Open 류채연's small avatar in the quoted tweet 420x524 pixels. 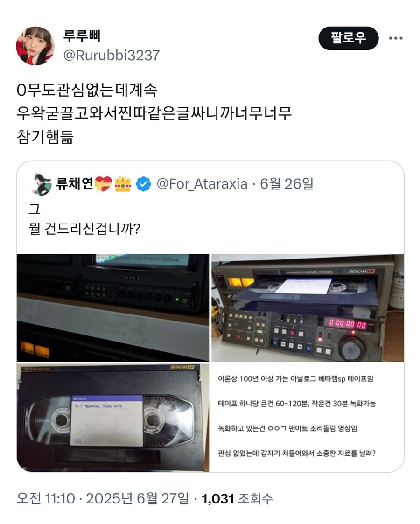(x=41, y=184)
